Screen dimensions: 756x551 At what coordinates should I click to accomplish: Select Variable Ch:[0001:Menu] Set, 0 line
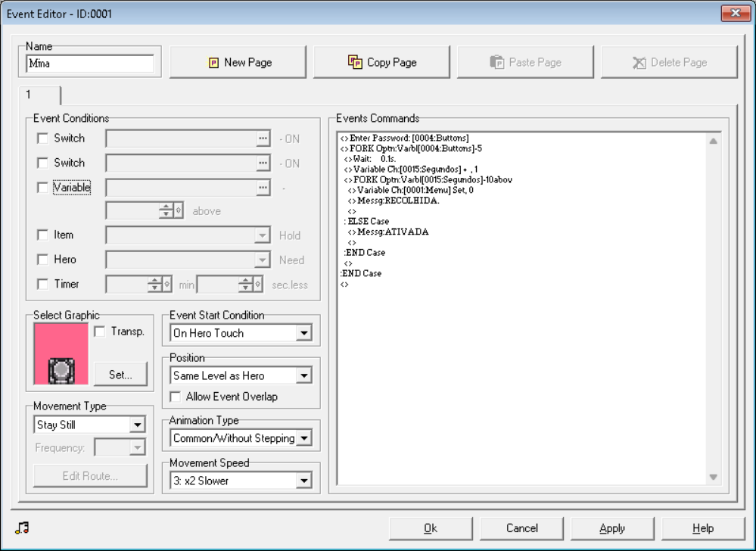click(410, 190)
